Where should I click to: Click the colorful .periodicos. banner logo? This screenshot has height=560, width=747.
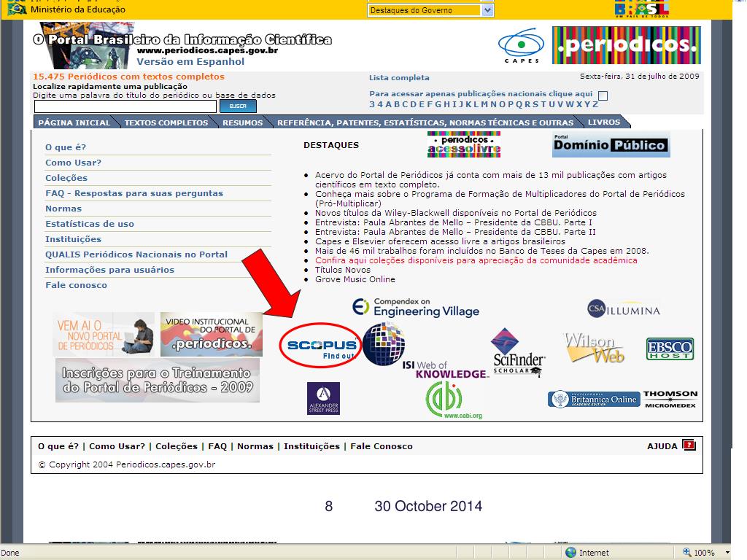[x=627, y=45]
